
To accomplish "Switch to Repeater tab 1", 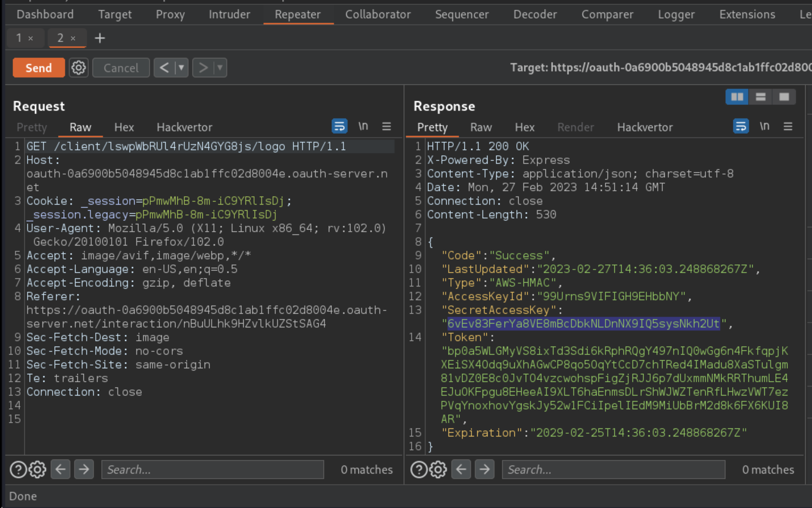I will pyautogui.click(x=19, y=38).
